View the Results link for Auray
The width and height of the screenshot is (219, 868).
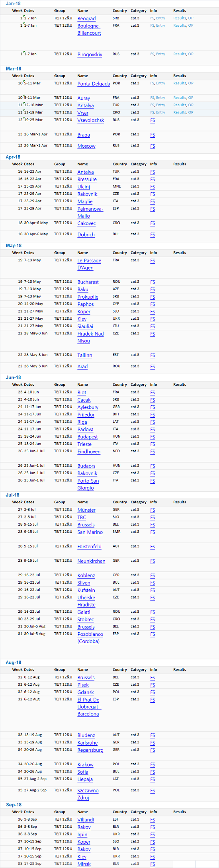coord(180,98)
